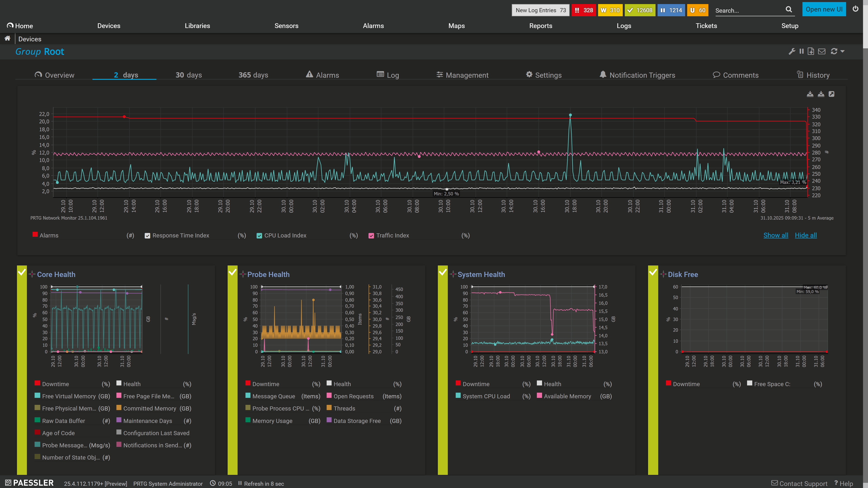Click the red down-alarms counter 328

coord(584,10)
